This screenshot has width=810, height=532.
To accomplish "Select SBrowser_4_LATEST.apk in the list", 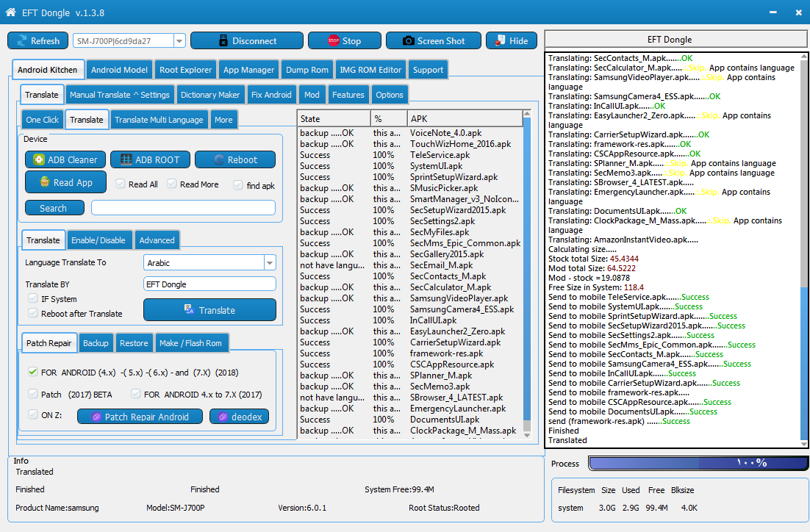I will tap(410, 398).
